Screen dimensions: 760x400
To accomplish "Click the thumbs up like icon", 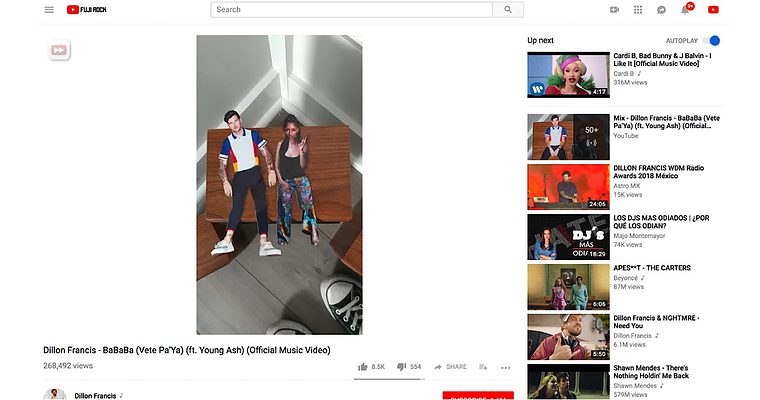I will [x=363, y=367].
